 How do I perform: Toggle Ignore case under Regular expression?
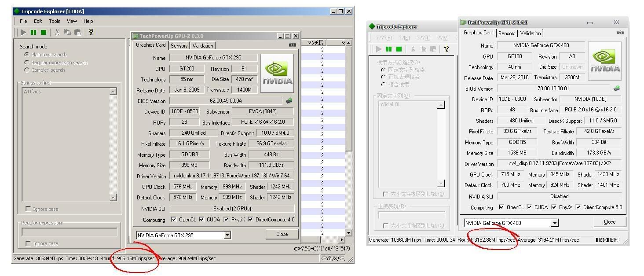point(29,243)
